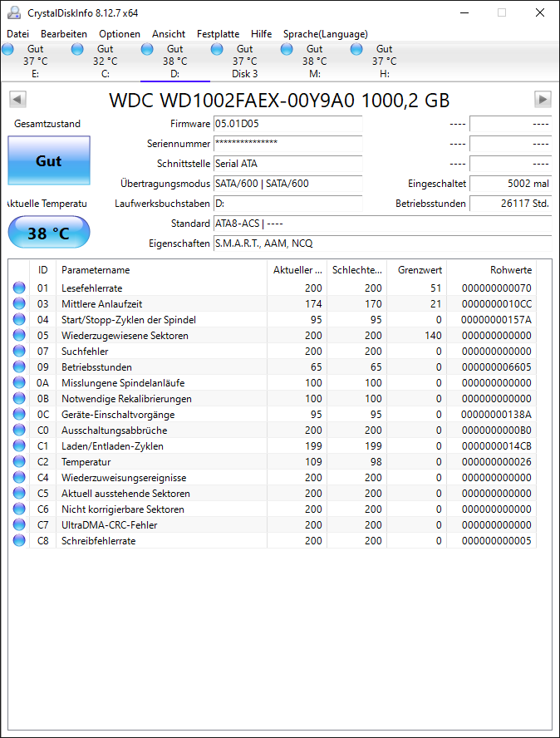Click the Betriebsstunden 26117 Std. field
Image resolution: width=560 pixels, height=738 pixels.
511,204
